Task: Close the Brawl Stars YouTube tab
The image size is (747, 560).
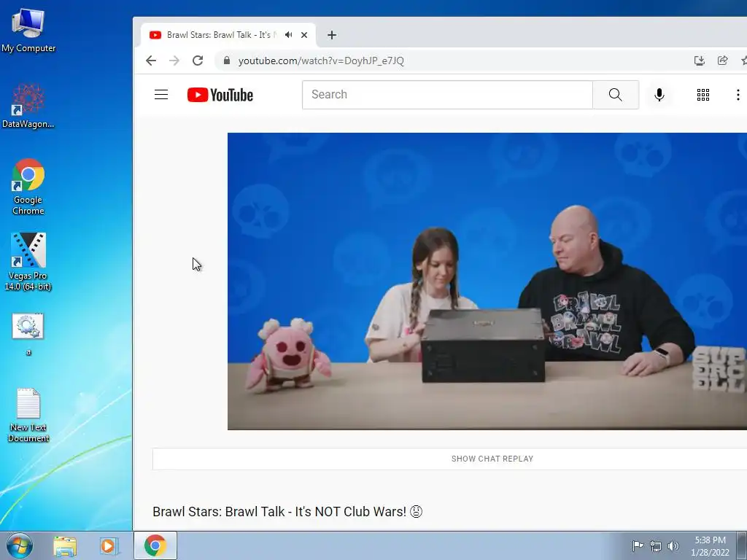Action: [x=304, y=35]
